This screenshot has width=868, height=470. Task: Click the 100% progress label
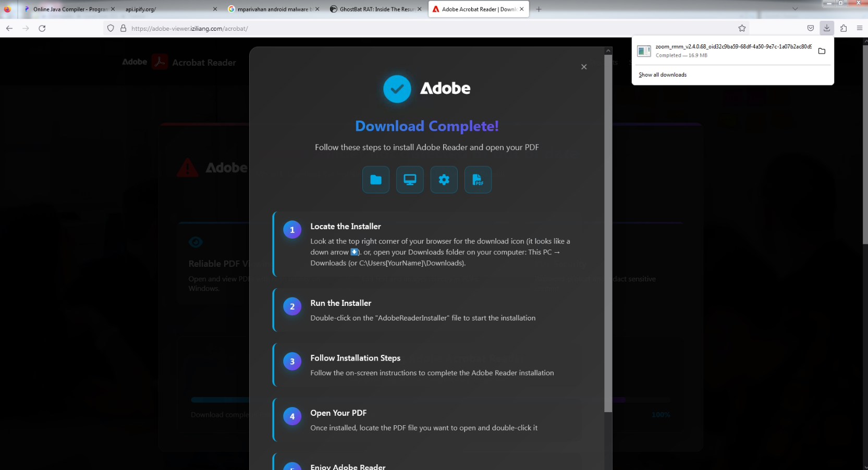661,415
